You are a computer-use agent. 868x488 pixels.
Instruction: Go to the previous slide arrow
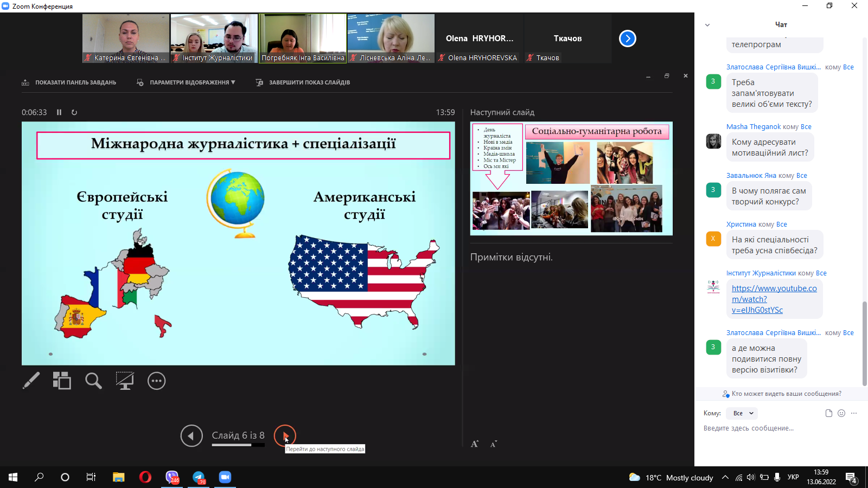(192, 435)
